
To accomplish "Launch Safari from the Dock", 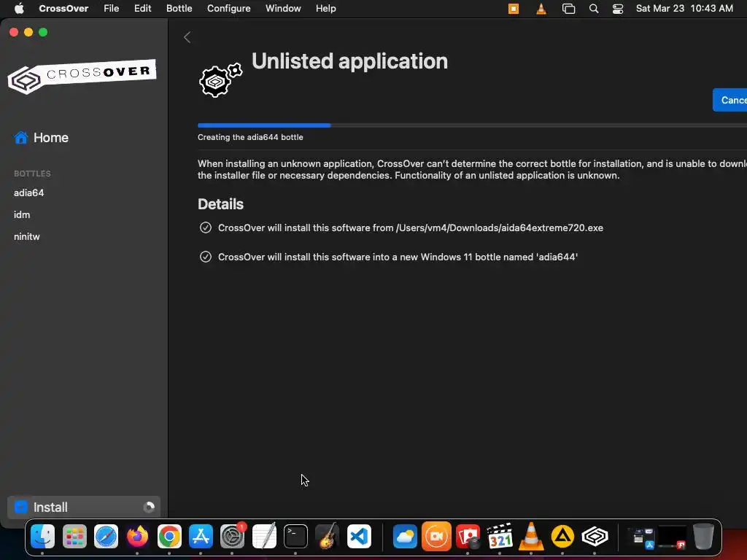I will coord(106,536).
